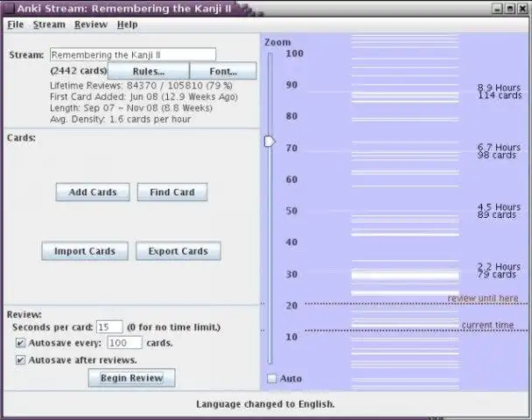
Task: Close the Anki Stream window
Action: (522, 9)
